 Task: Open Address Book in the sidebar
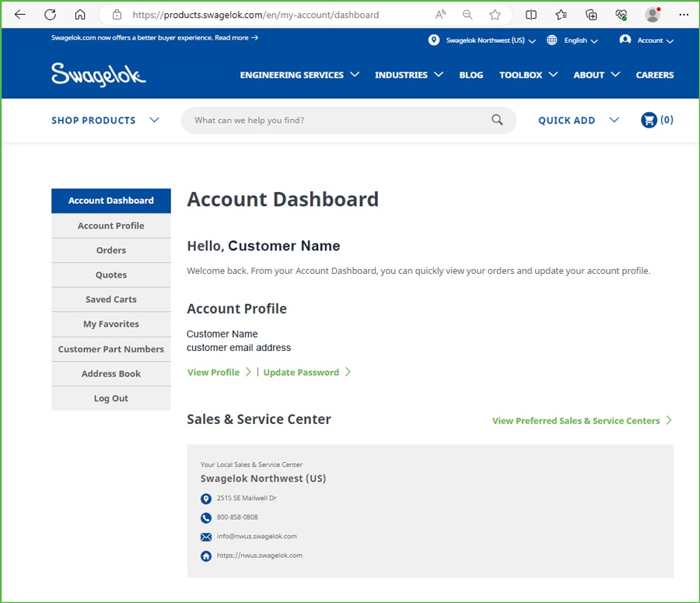click(x=111, y=373)
